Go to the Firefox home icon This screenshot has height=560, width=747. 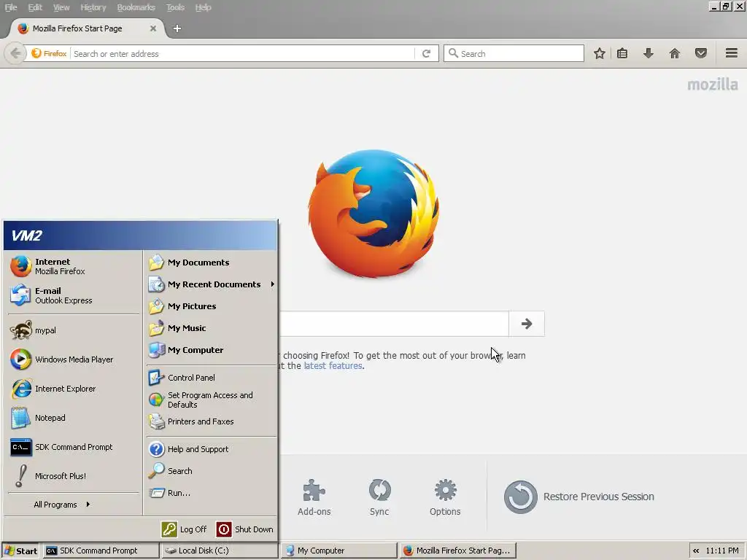click(x=675, y=53)
